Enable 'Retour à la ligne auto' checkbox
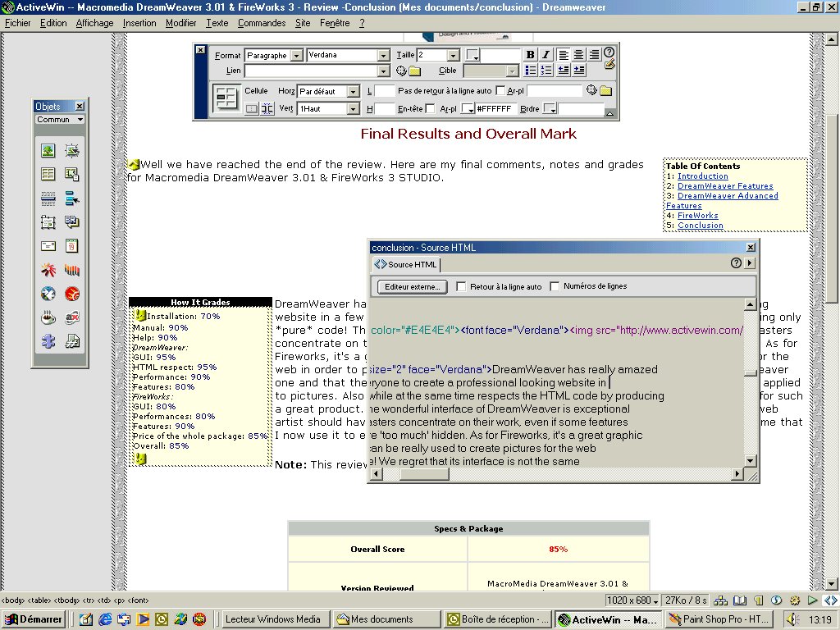Viewport: 840px width, 630px height. (x=461, y=286)
